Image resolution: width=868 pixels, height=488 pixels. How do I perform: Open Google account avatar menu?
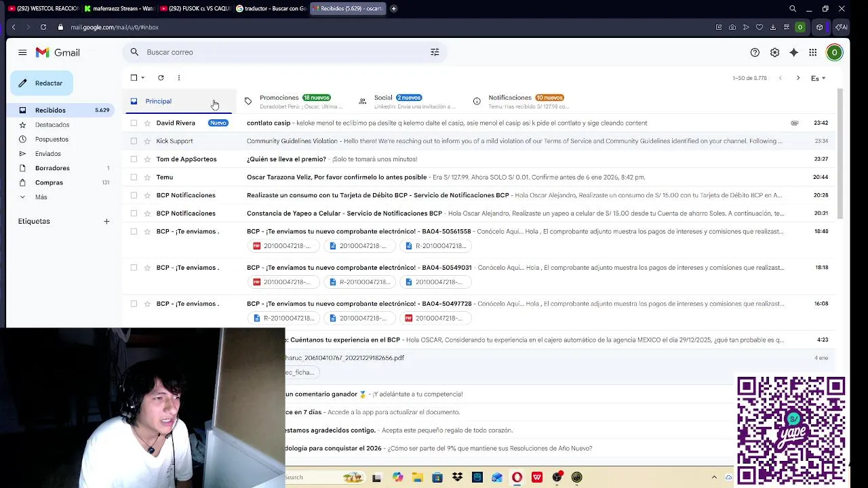point(834,52)
